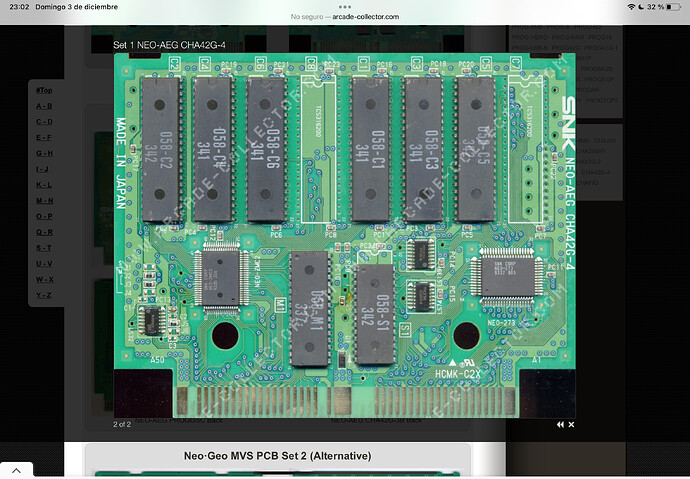Screen dimensions: 690x479
Task: Tap the 'Set 1 NEO-AEG CHA42G-4' caption
Action: tap(169, 45)
